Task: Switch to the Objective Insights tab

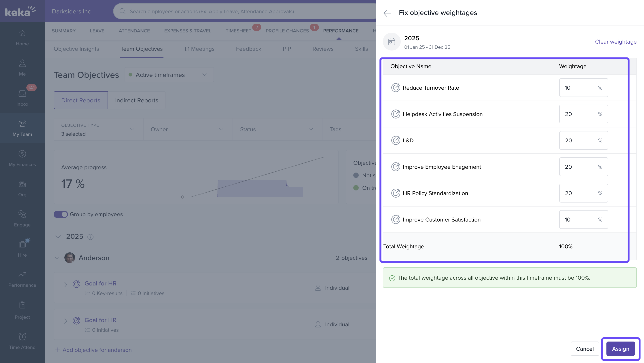Action: click(x=76, y=49)
